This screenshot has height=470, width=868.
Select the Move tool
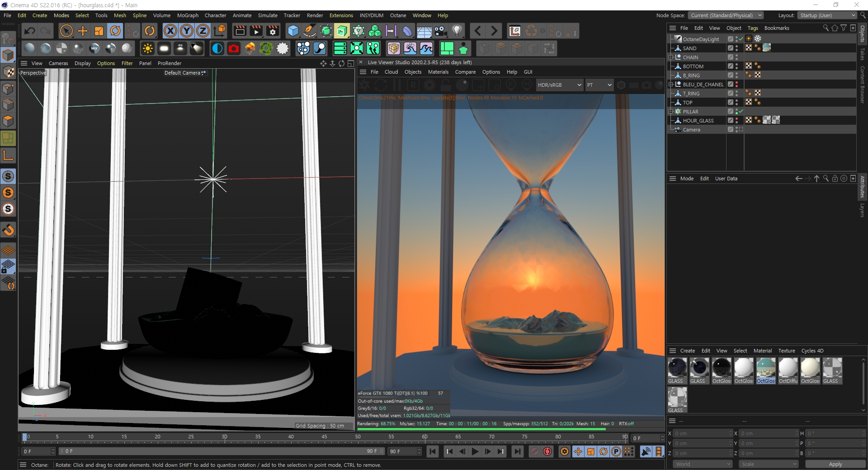click(83, 31)
